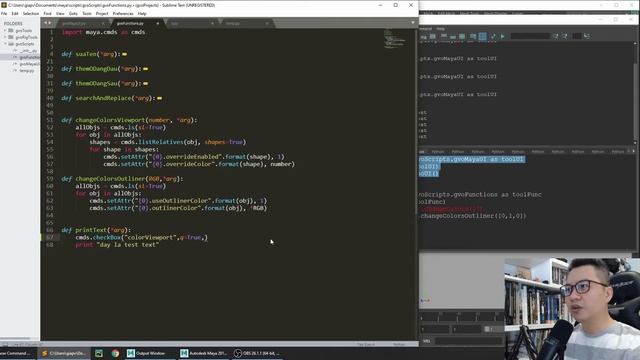Open __init__.py in the sidebar

tap(29, 51)
